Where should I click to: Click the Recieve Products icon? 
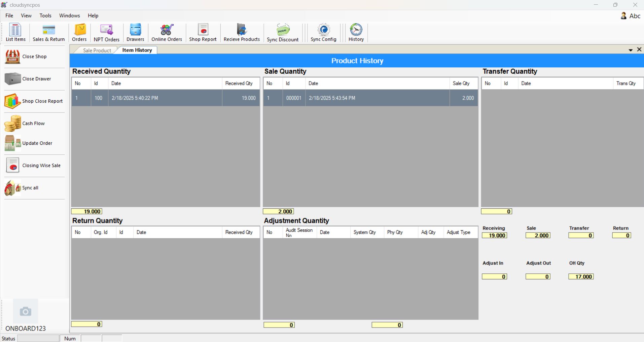(242, 32)
